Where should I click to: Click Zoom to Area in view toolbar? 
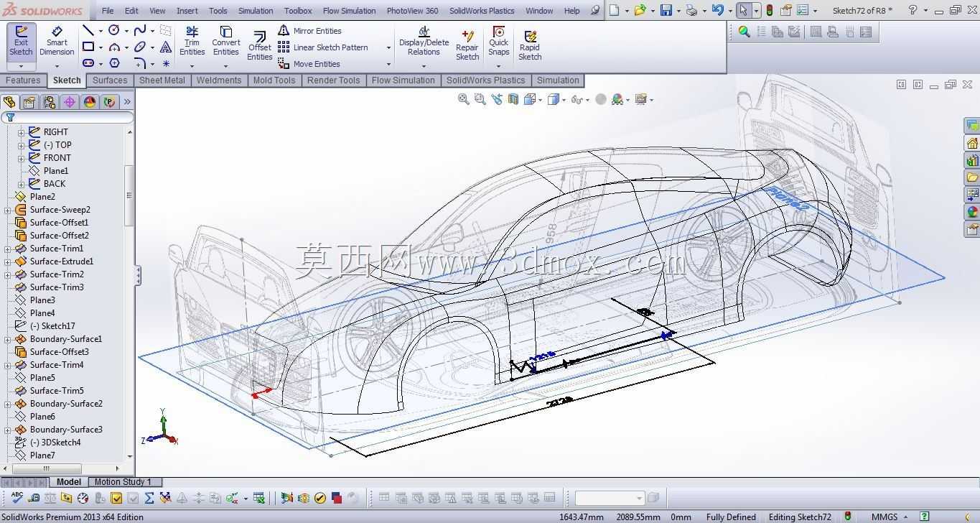click(480, 100)
